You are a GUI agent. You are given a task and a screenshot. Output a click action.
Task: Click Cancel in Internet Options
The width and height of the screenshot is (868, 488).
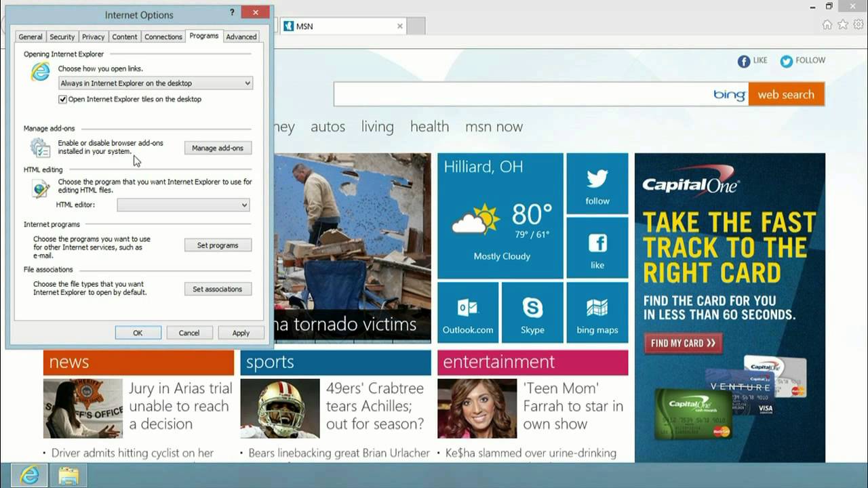(189, 333)
